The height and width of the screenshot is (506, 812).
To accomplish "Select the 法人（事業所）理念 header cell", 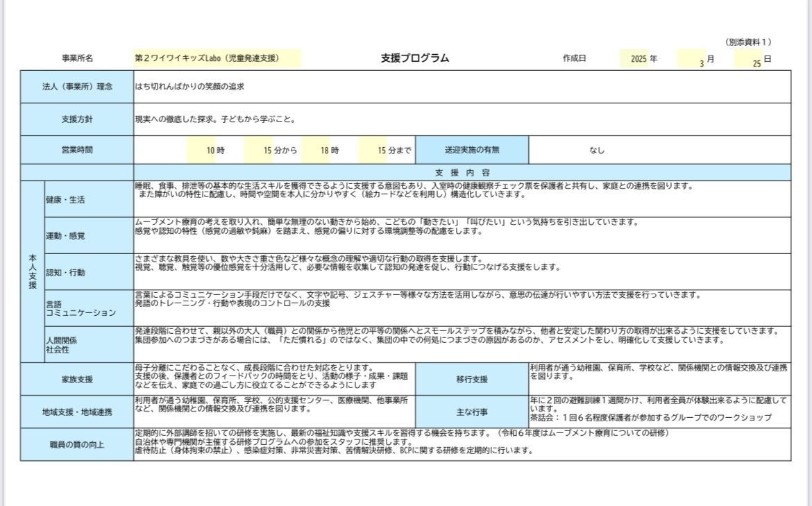I will click(x=77, y=87).
